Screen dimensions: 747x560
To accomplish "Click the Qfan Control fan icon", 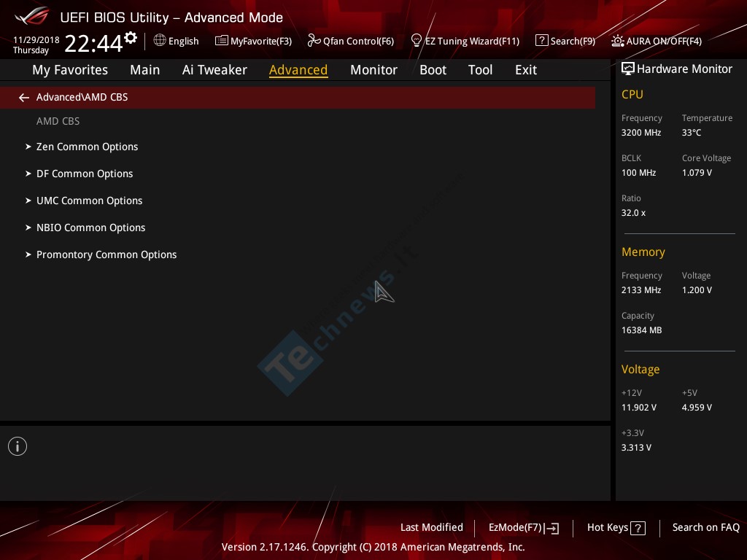I will (x=314, y=41).
